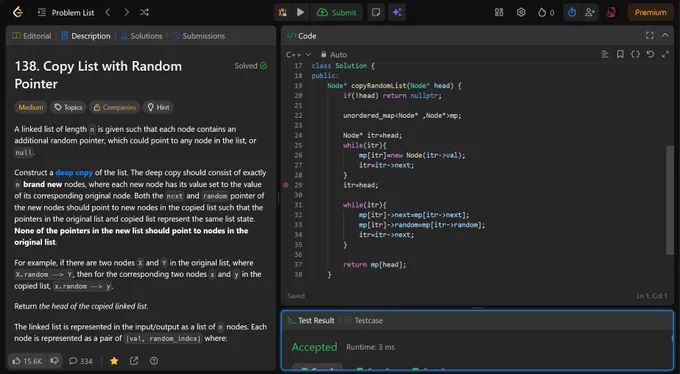Viewport: 680px width, 374px height.
Task: Open the Problem List panel
Action: [x=66, y=13]
